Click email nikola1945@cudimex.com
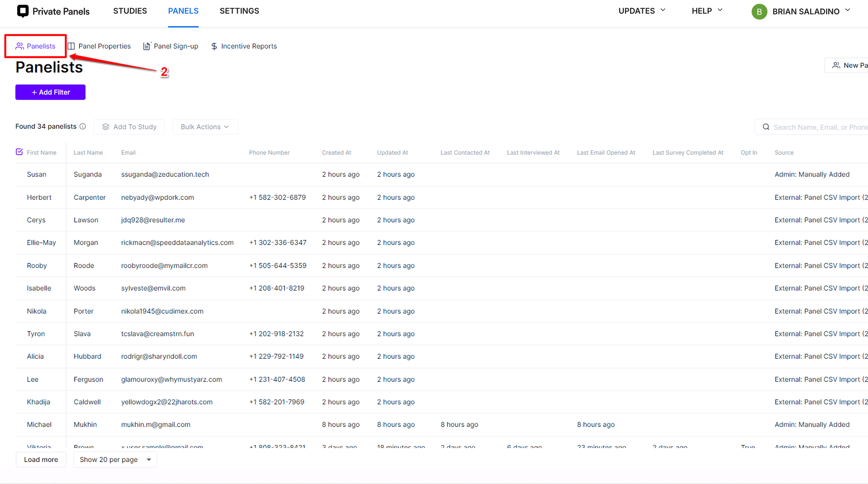 (162, 311)
